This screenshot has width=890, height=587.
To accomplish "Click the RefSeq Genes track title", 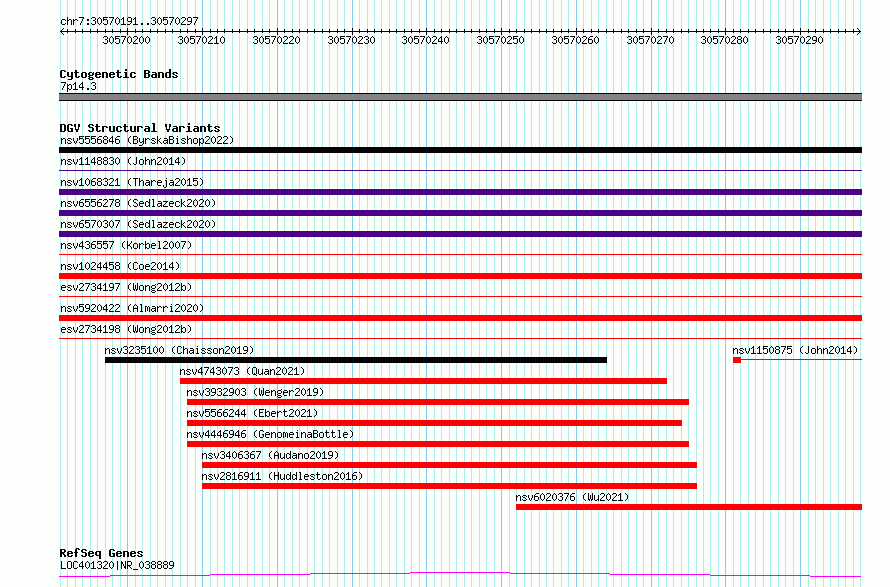I will click(x=102, y=553).
